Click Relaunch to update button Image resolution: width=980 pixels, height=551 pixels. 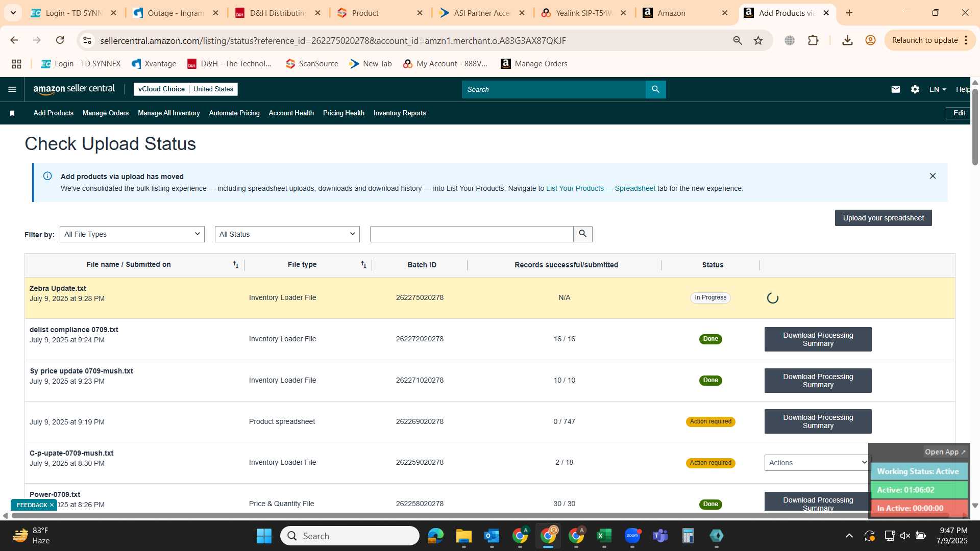tap(924, 40)
